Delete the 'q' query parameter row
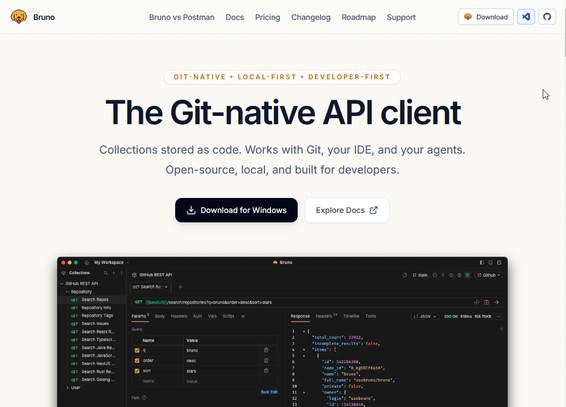Screen dimensions: 566x407 pos(266,350)
